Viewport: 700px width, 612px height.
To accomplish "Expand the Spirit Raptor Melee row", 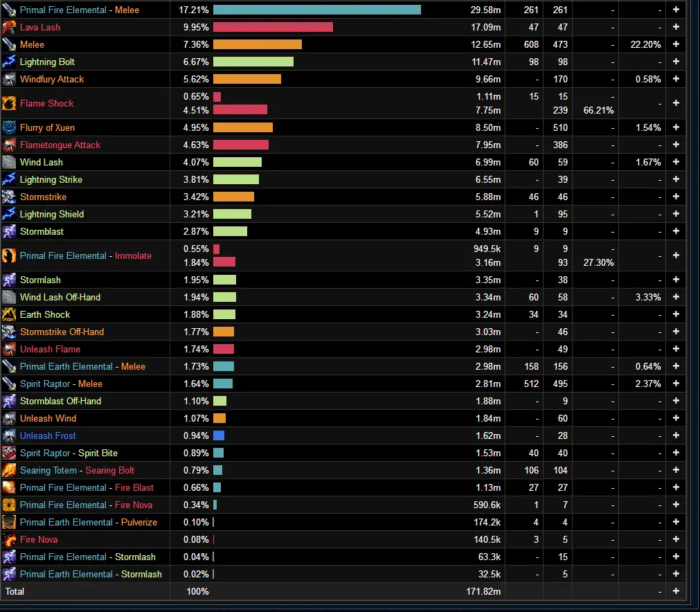I will tap(676, 384).
